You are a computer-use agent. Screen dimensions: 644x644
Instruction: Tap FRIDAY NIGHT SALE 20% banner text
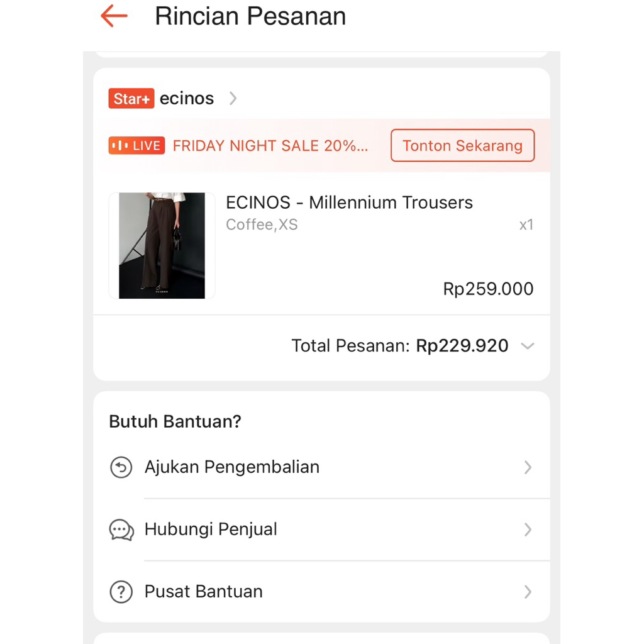pos(270,146)
